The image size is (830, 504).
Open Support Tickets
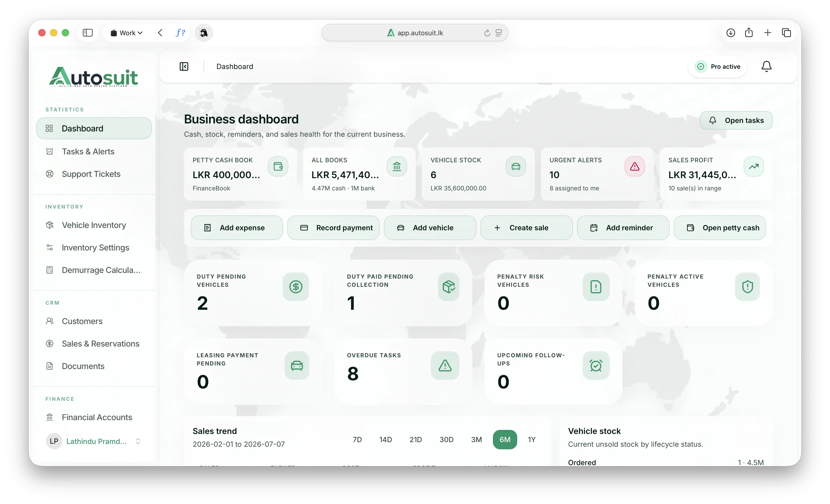94,174
